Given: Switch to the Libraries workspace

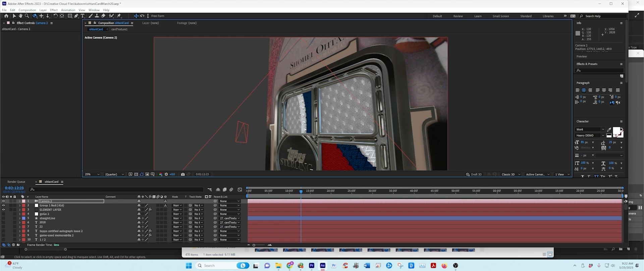Looking at the screenshot, I should click(548, 16).
